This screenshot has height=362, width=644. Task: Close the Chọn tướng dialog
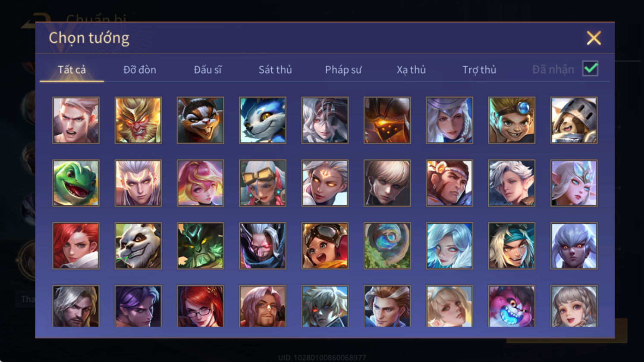594,38
